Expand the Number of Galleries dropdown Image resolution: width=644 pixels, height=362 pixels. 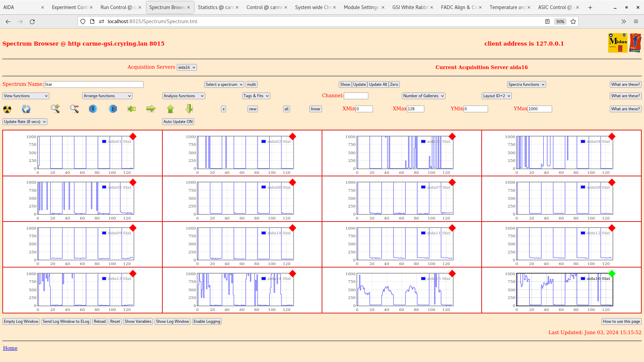423,96
